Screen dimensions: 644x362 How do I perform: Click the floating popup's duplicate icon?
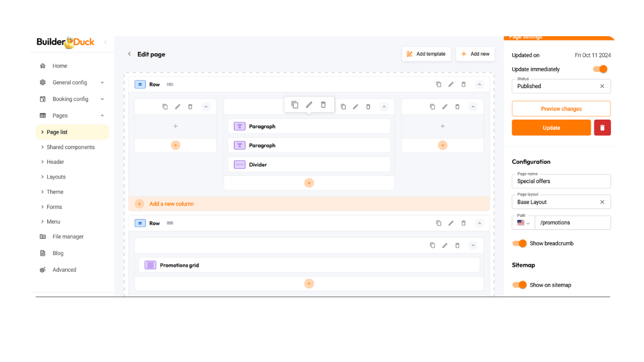(x=295, y=105)
